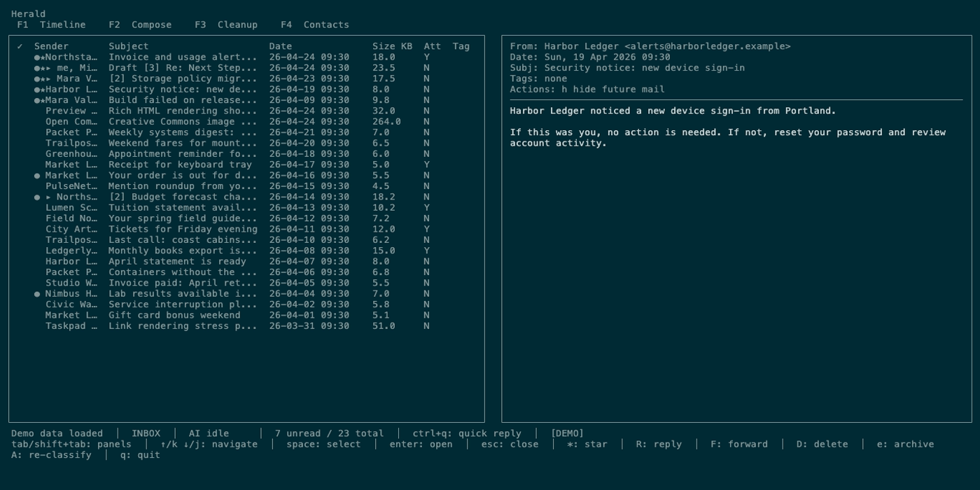Screen dimensions: 980x490
Task: Go to the F4 Contacts tab
Action: 315,25
